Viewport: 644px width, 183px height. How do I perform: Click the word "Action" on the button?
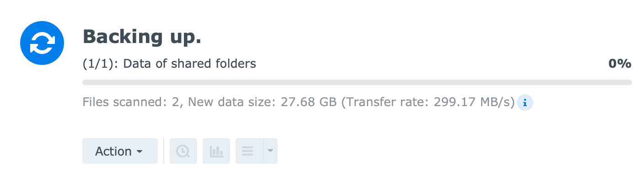click(113, 151)
